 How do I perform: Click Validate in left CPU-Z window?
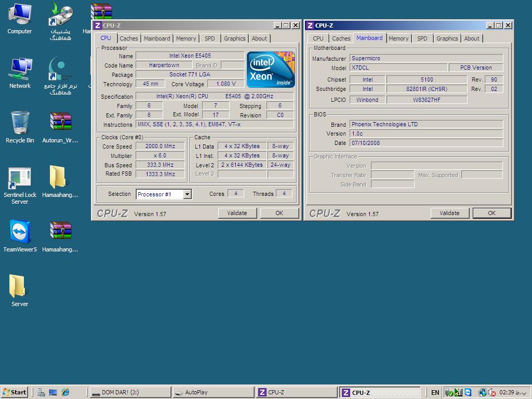237,213
